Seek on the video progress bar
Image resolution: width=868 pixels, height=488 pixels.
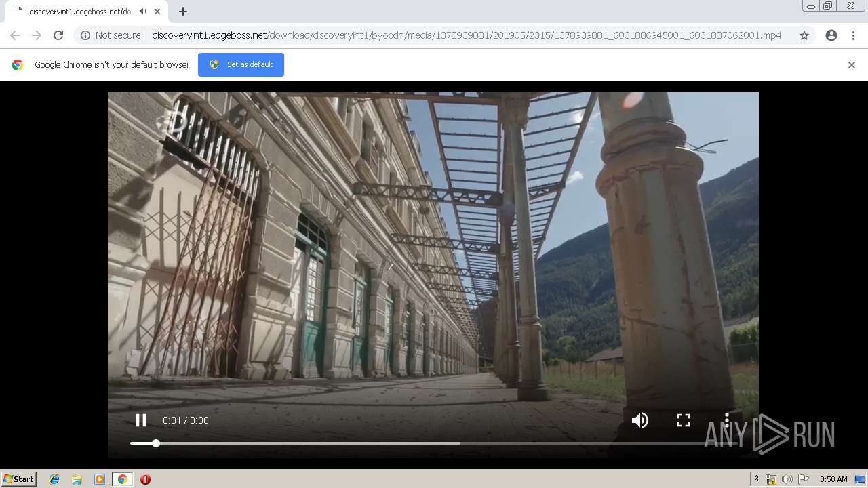pyautogui.click(x=434, y=443)
